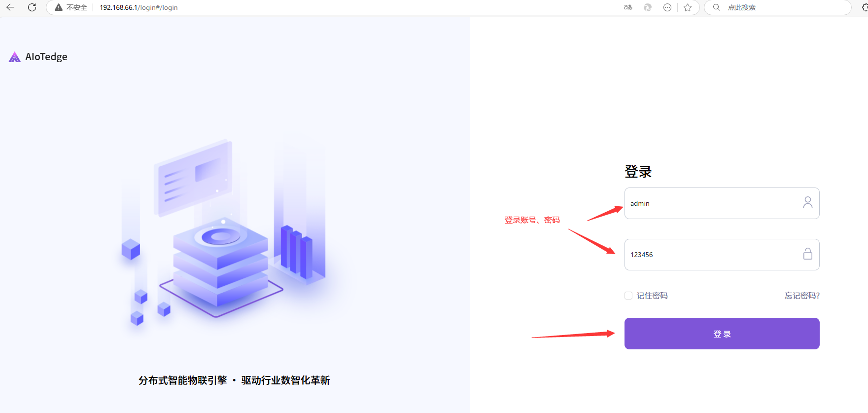This screenshot has width=868, height=413.
Task: Bookmark page with the star icon
Action: click(x=688, y=7)
